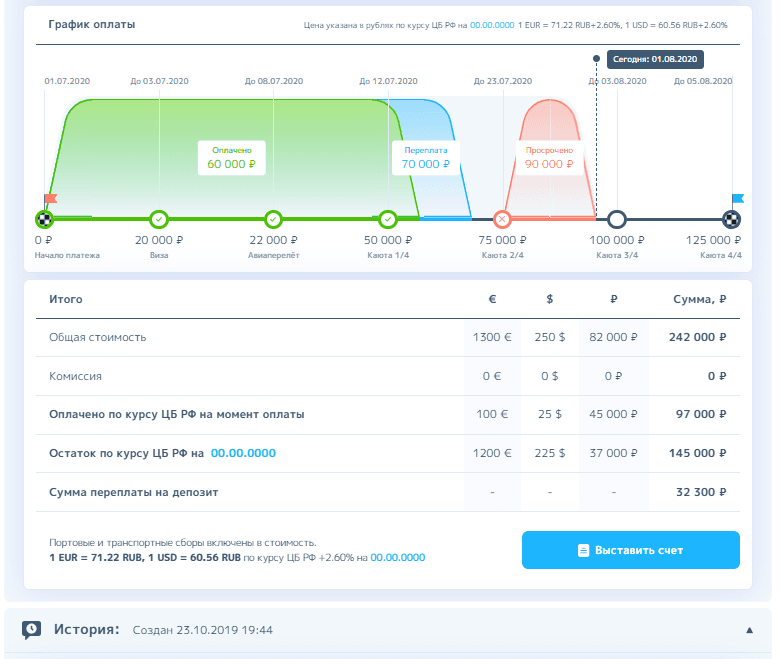Select the green checkmark for Каюта 1/4
Screen dimensions: 780x659
pyautogui.click(x=388, y=219)
